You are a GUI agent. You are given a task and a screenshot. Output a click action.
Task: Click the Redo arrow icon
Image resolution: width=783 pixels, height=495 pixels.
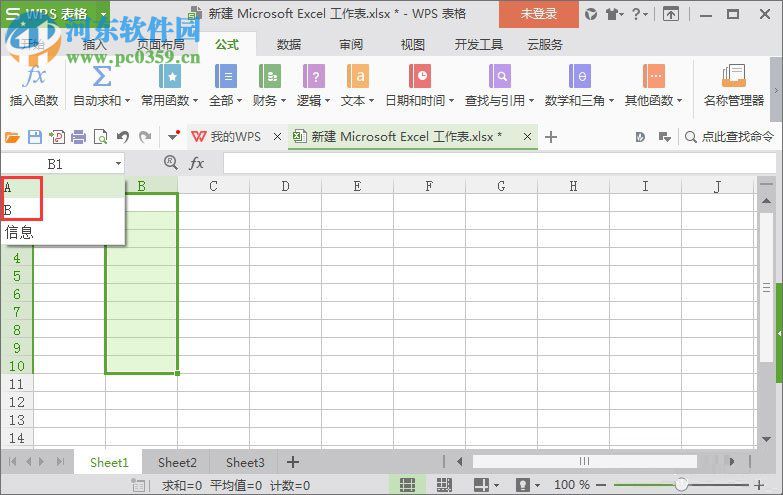(145, 136)
